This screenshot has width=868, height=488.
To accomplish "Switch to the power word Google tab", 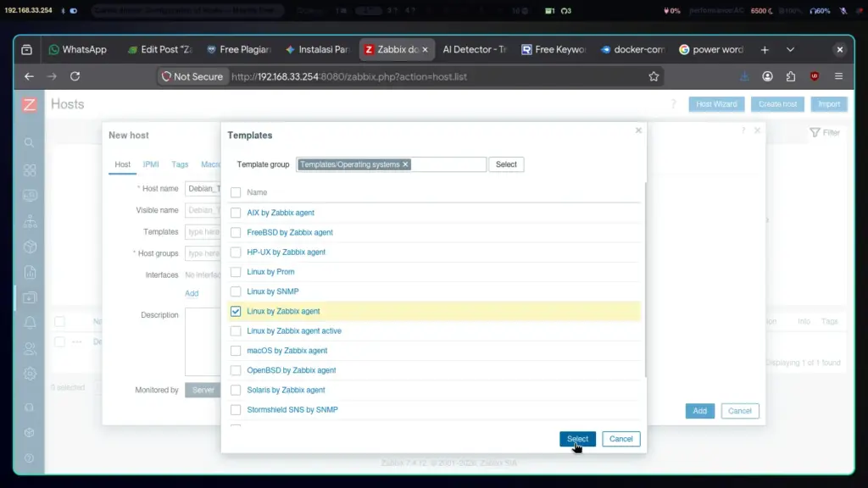I will 711,50.
